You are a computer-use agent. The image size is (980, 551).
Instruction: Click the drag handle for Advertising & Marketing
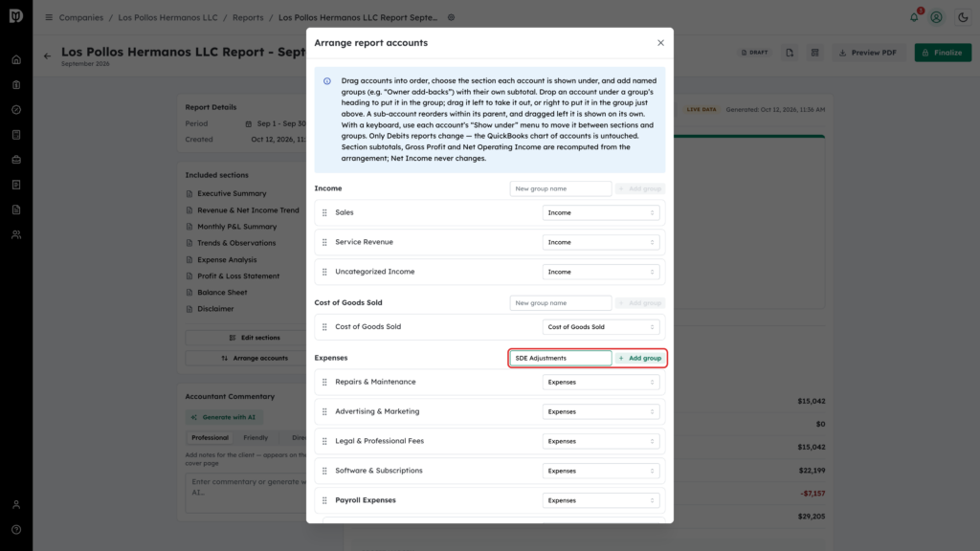click(x=324, y=411)
